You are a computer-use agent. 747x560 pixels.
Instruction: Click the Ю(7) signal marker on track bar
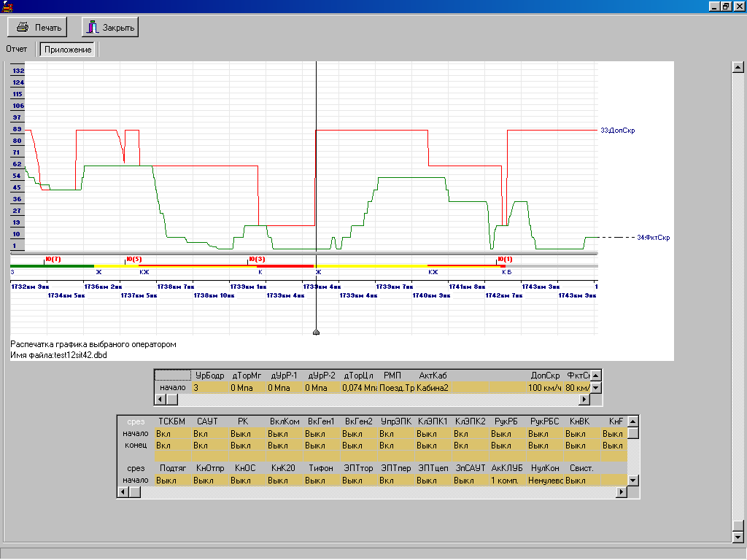pyautogui.click(x=53, y=260)
